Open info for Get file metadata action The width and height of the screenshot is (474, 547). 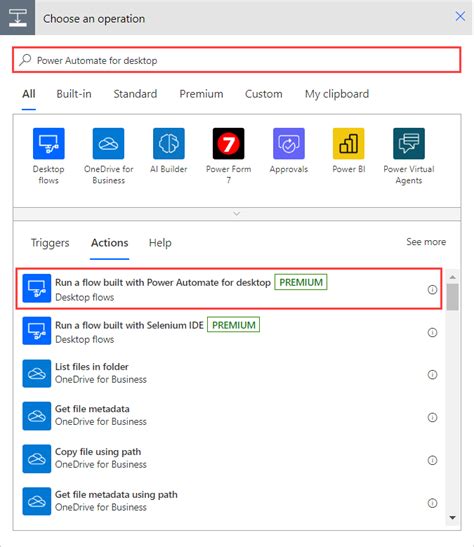click(432, 417)
